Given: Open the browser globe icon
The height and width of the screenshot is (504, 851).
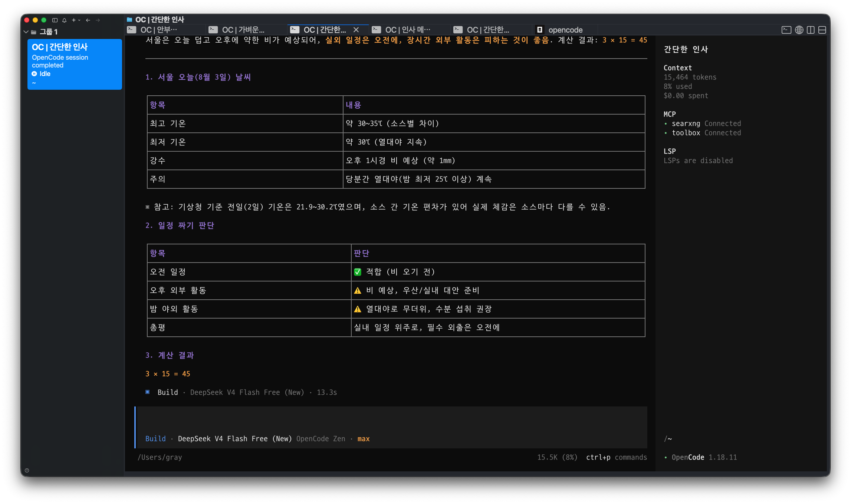Looking at the screenshot, I should point(799,30).
